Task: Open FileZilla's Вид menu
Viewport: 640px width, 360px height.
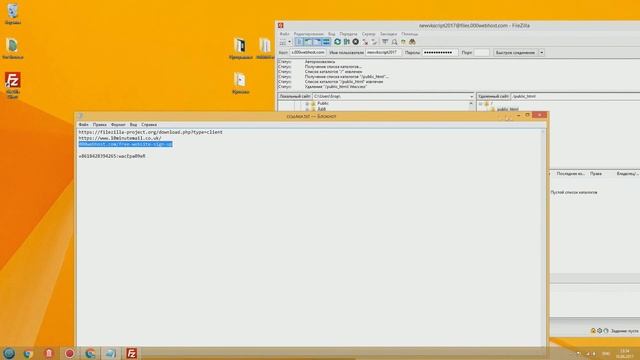Action: click(x=331, y=34)
